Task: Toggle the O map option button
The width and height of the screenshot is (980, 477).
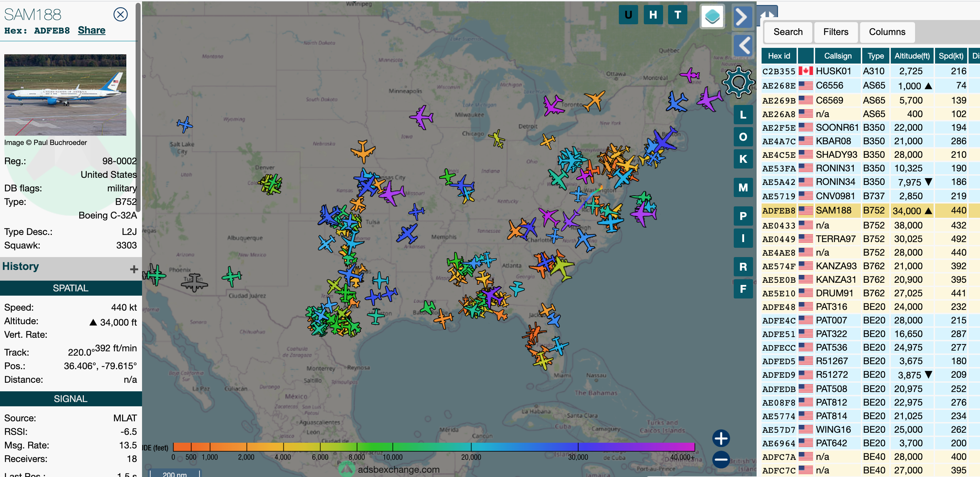Action: click(743, 137)
